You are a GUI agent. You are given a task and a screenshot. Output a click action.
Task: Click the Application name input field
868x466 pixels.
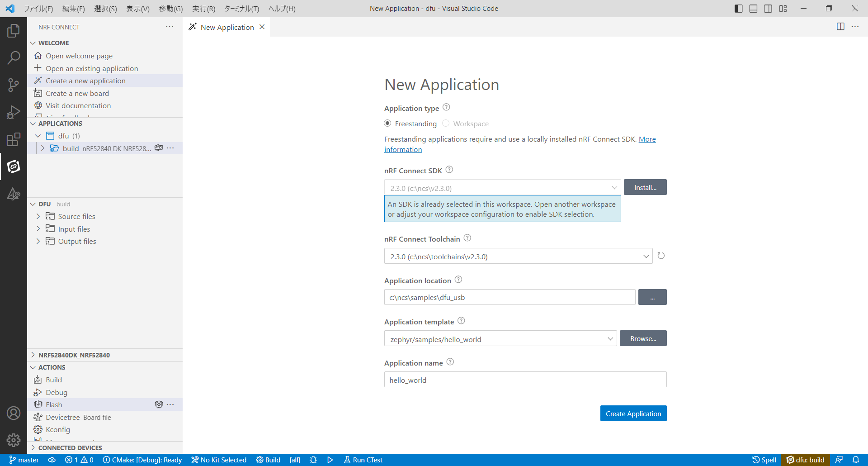pos(525,380)
